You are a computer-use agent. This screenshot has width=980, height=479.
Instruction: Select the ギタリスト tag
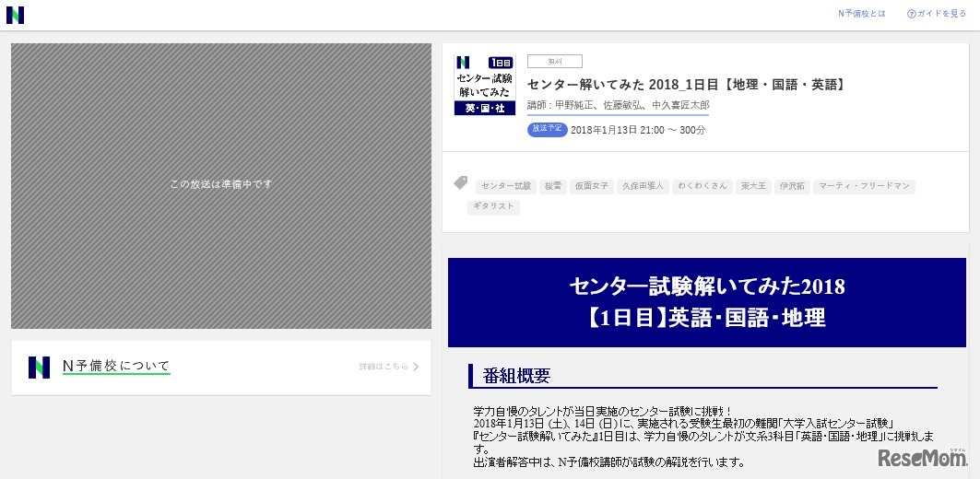pos(493,206)
